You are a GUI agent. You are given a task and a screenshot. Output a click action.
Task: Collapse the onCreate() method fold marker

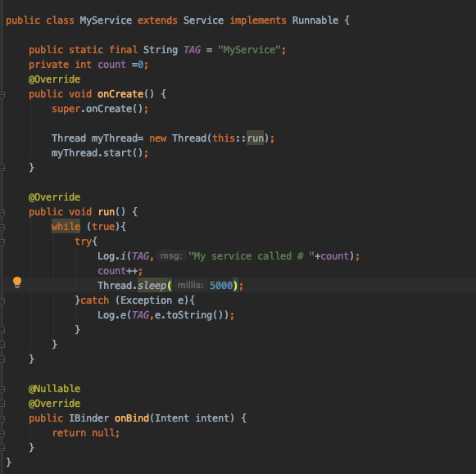click(x=2, y=95)
